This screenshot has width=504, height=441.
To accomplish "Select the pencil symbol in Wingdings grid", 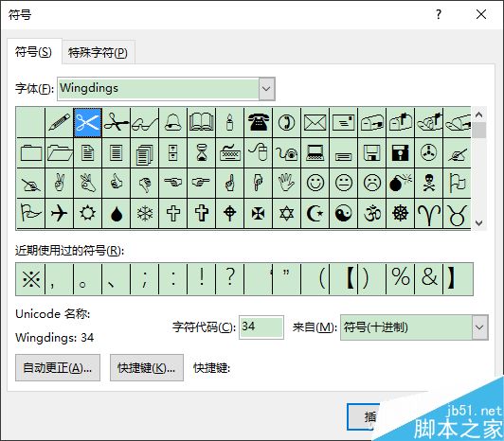I will pos(60,122).
